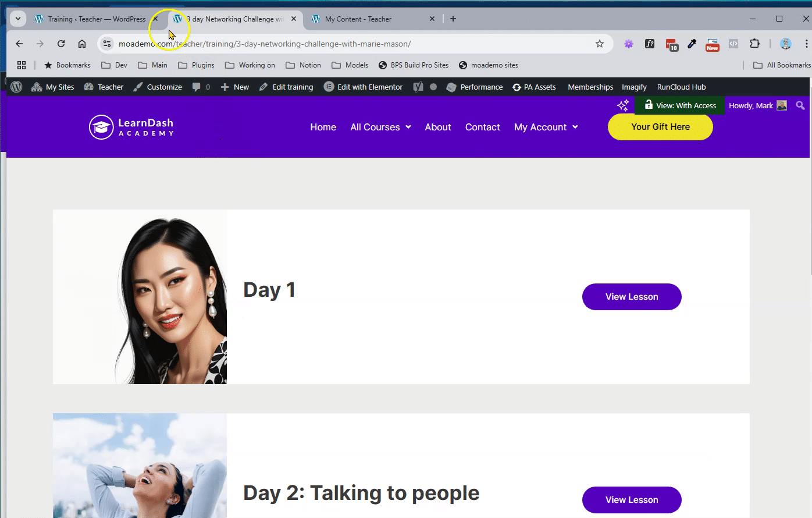Activate the color picker eyedropper extension
The height and width of the screenshot is (518, 812).
692,44
